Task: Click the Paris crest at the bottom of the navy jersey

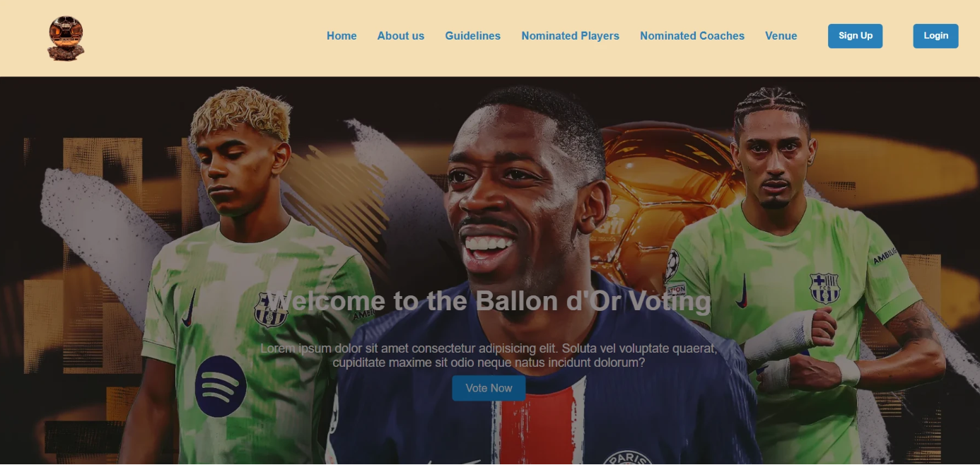Action: 627,458
